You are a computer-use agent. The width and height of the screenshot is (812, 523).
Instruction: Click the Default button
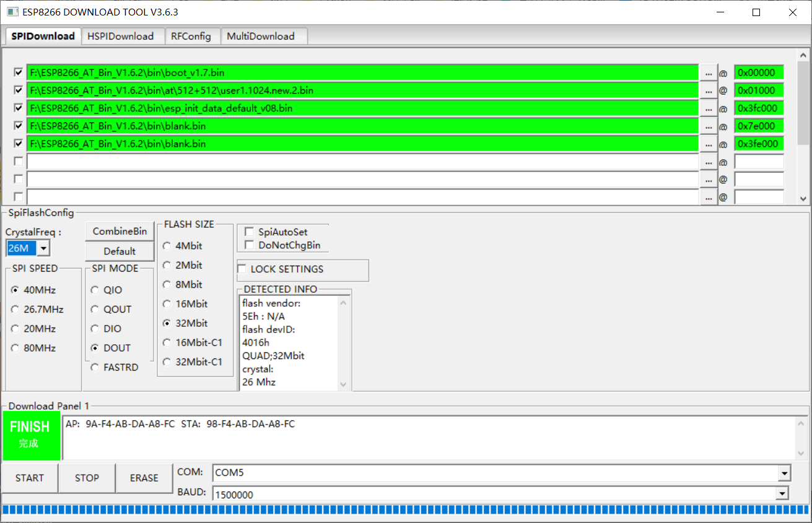click(120, 251)
